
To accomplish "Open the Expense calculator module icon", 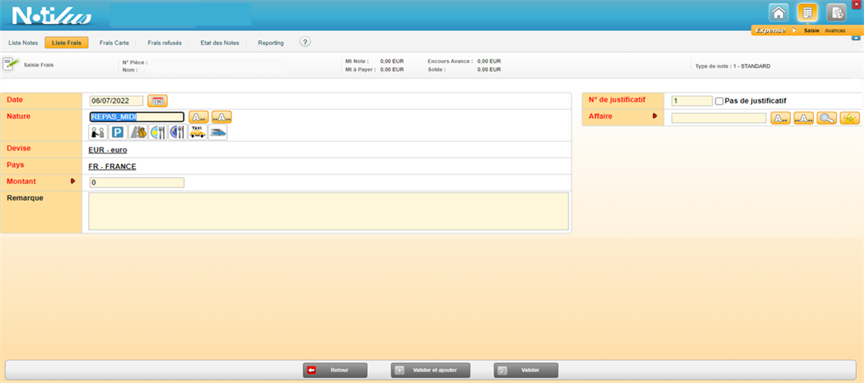I will pyautogui.click(x=807, y=13).
